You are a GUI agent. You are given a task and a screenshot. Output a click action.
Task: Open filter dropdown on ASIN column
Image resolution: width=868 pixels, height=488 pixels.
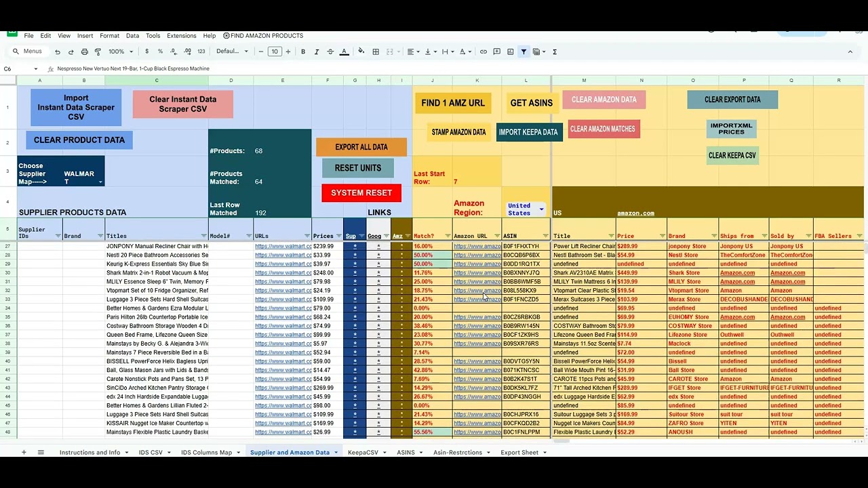546,237
